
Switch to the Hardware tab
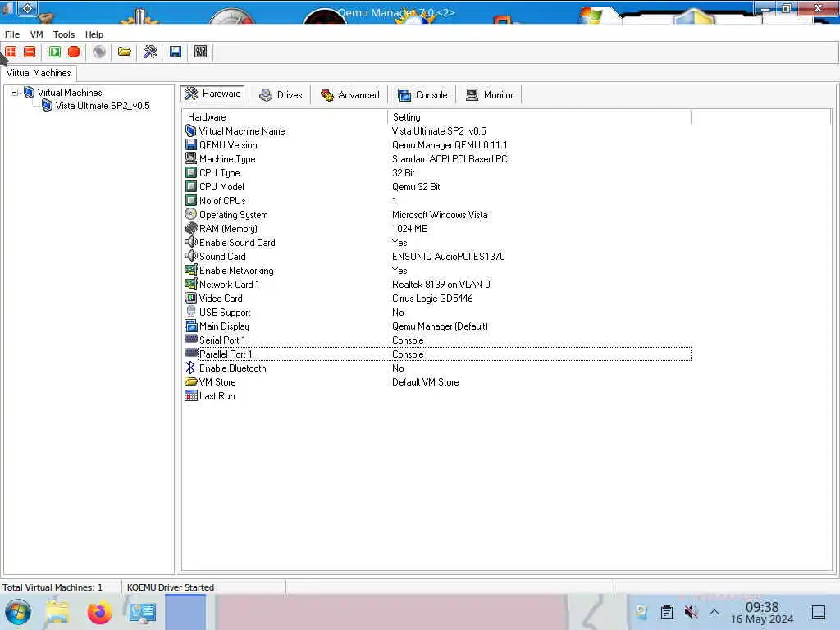pos(212,94)
